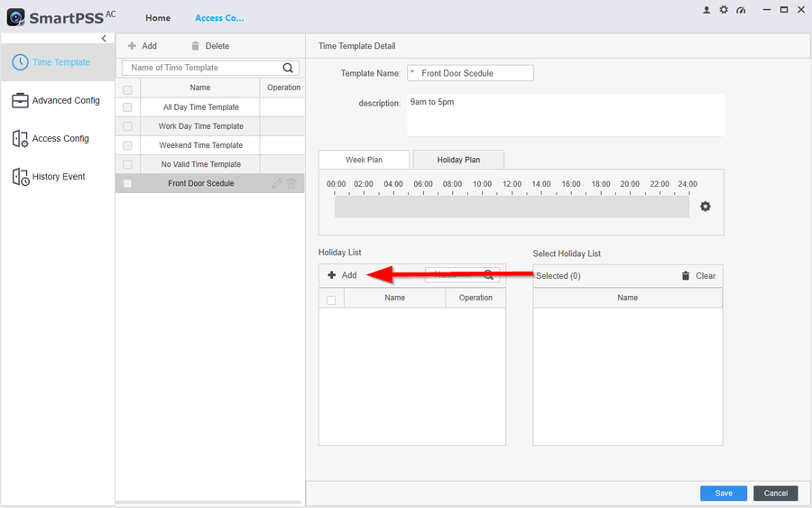The width and height of the screenshot is (812, 508).
Task: Open the Home tab
Action: tap(158, 18)
